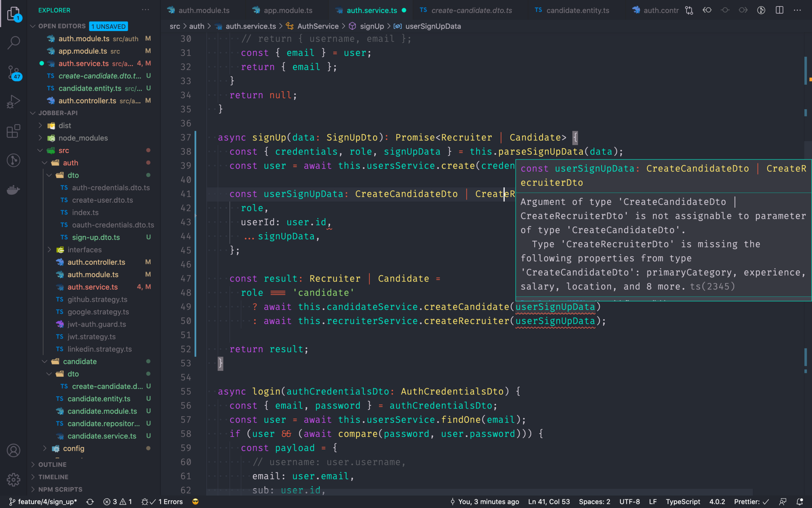Open jwt.strategy.ts in file tree
This screenshot has width=812, height=508.
[x=91, y=337]
